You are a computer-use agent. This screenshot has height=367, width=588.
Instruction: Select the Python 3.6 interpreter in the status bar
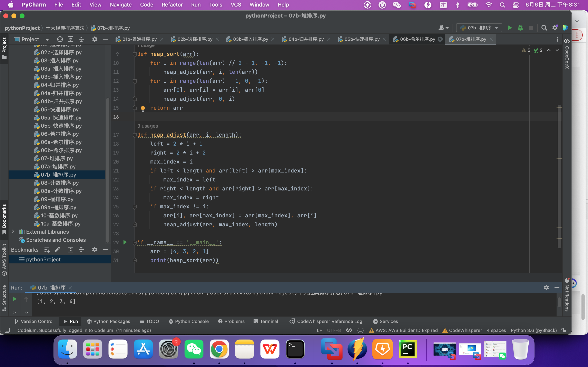click(533, 330)
